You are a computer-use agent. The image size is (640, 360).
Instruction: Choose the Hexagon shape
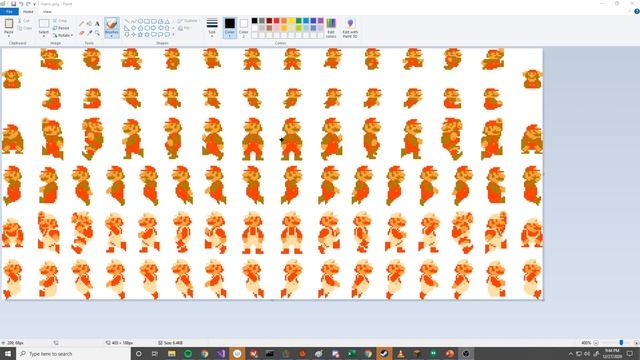147,28
